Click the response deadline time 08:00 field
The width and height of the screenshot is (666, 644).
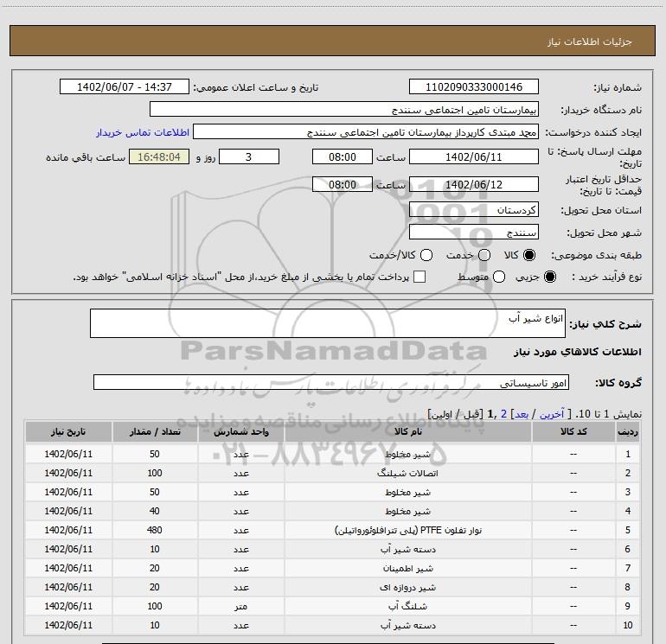[343, 157]
